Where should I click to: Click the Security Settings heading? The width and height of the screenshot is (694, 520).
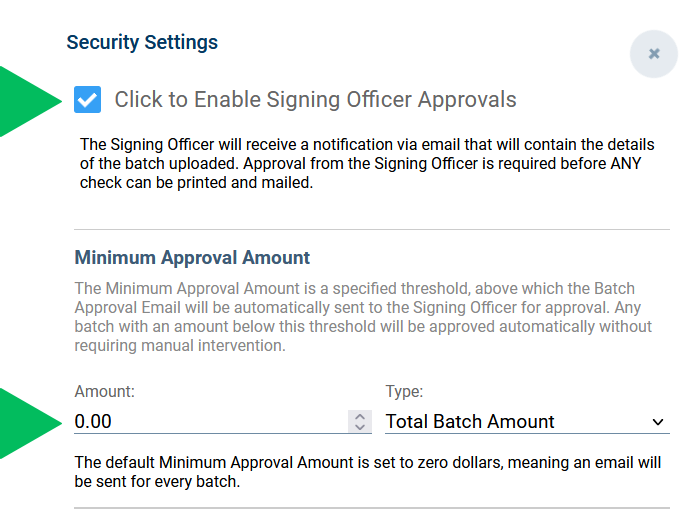142,42
